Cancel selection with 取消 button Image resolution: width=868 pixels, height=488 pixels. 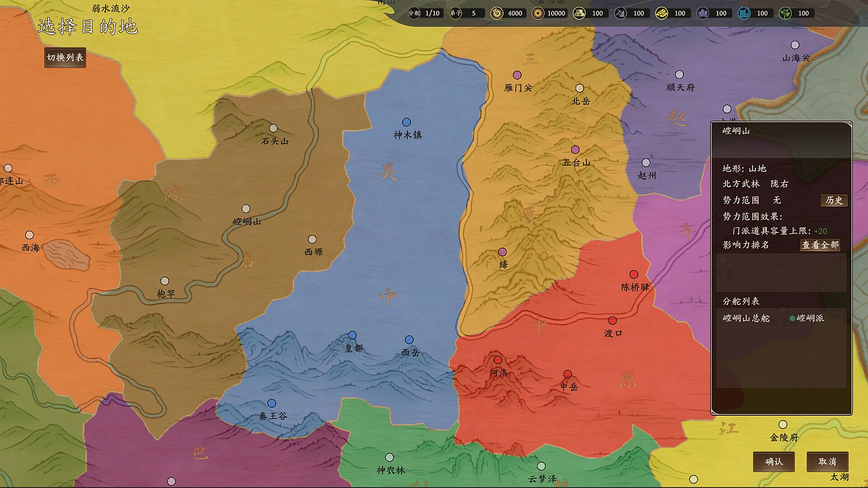click(827, 461)
